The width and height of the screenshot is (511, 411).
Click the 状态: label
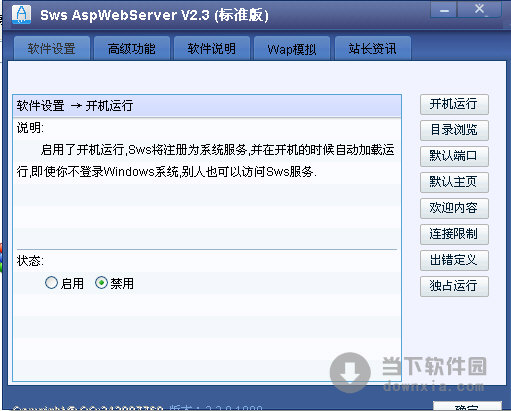tap(30, 261)
